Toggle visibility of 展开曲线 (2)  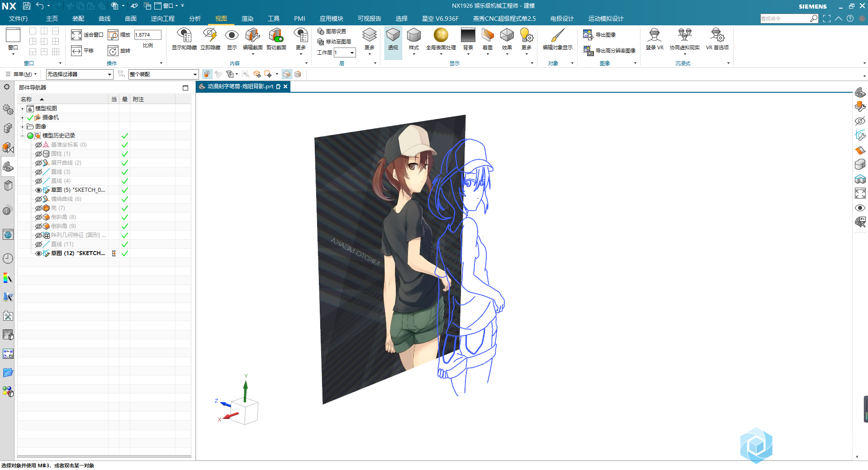[x=38, y=163]
